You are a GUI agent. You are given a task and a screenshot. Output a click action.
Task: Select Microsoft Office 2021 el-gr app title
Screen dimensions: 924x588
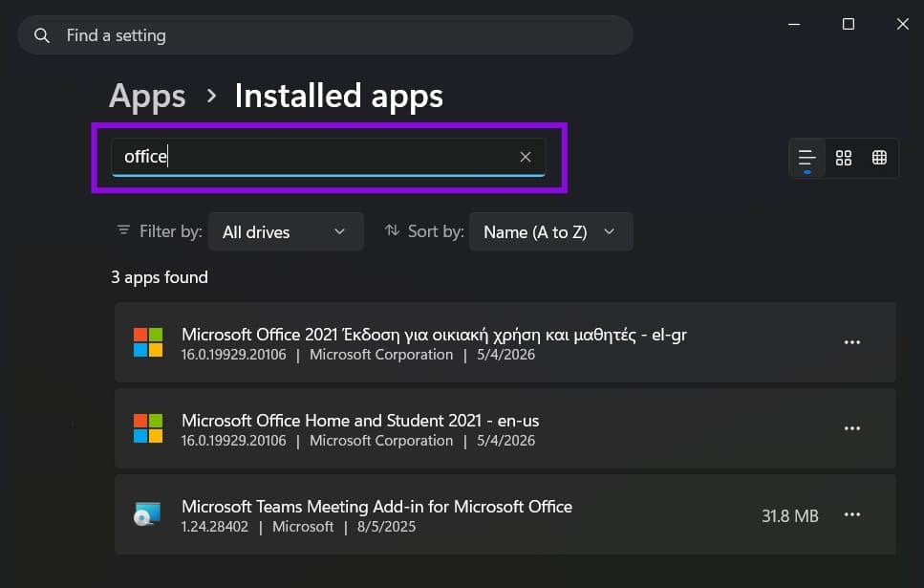[434, 335]
